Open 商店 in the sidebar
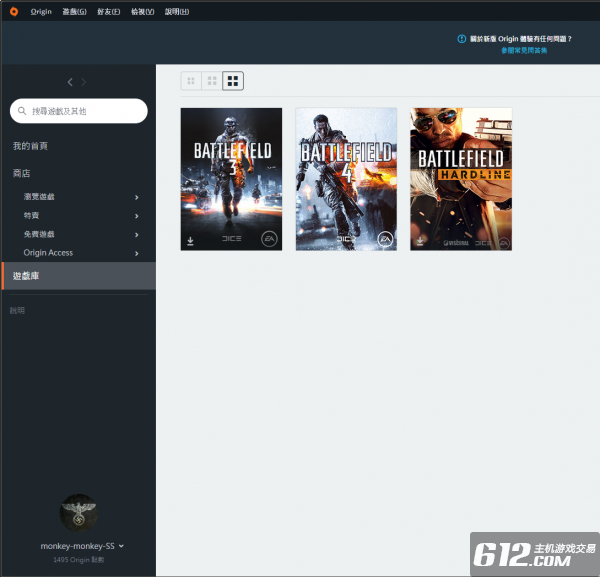 click(x=21, y=173)
